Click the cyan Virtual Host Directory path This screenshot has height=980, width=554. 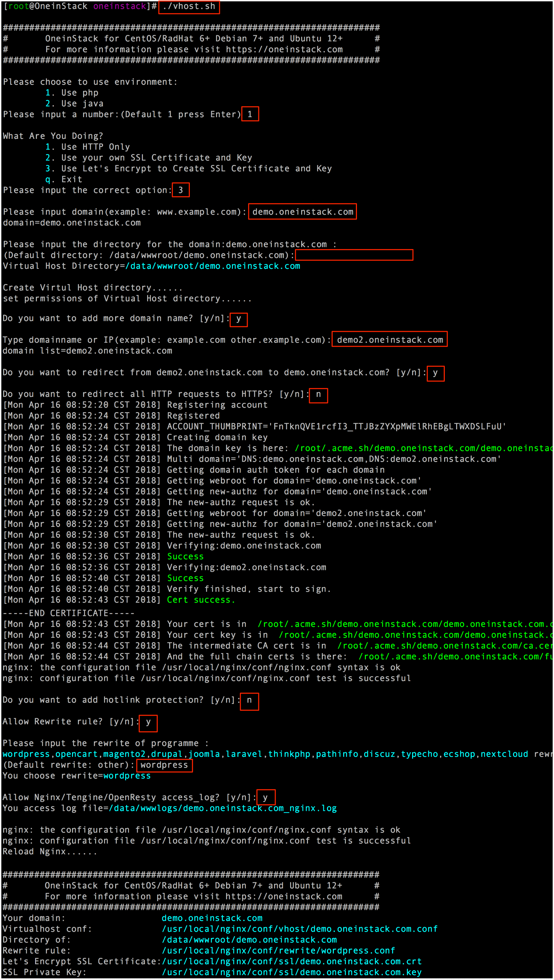(x=213, y=266)
